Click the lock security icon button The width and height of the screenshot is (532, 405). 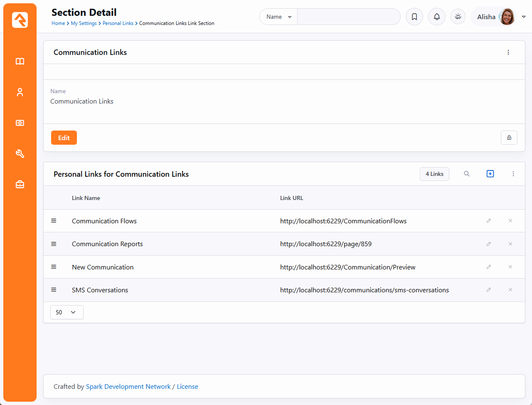tap(509, 138)
